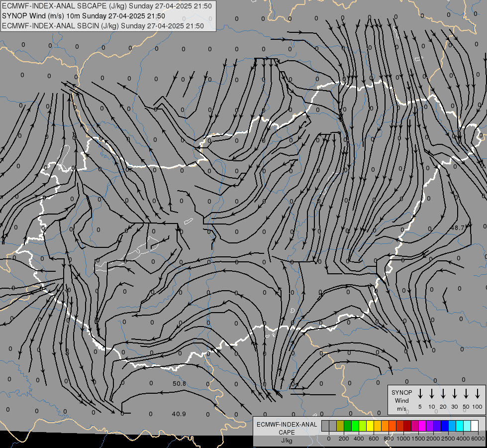Click the 100 speed label in wind legend
This screenshot has width=487, height=448.
pyautogui.click(x=478, y=407)
